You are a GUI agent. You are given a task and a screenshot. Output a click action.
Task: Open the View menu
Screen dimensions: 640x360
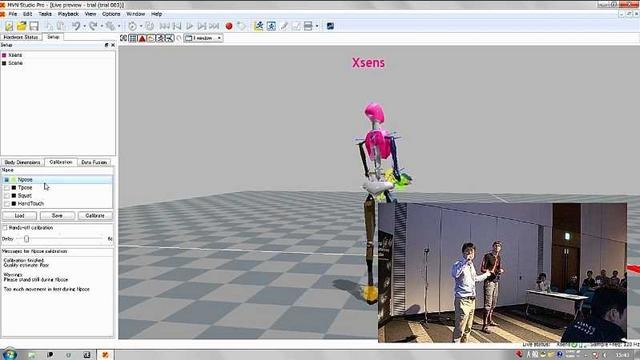pyautogui.click(x=90, y=14)
